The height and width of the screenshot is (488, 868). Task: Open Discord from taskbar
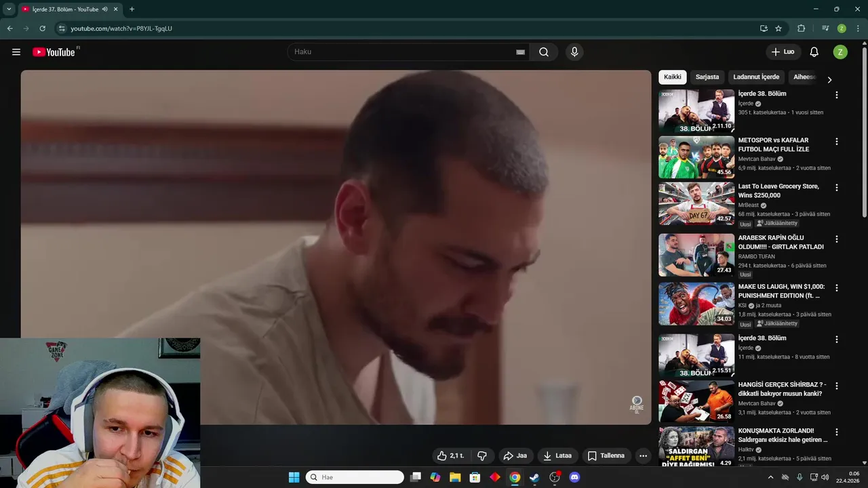(x=575, y=477)
